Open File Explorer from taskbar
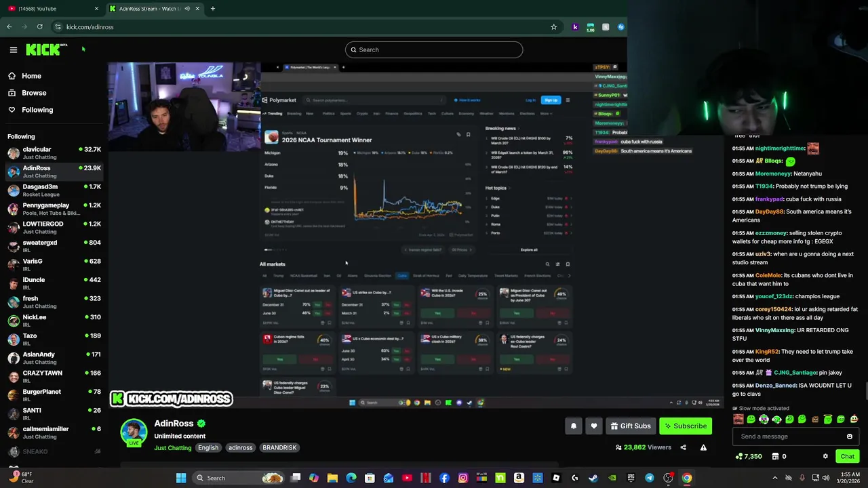This screenshot has height=488, width=868. point(332,478)
